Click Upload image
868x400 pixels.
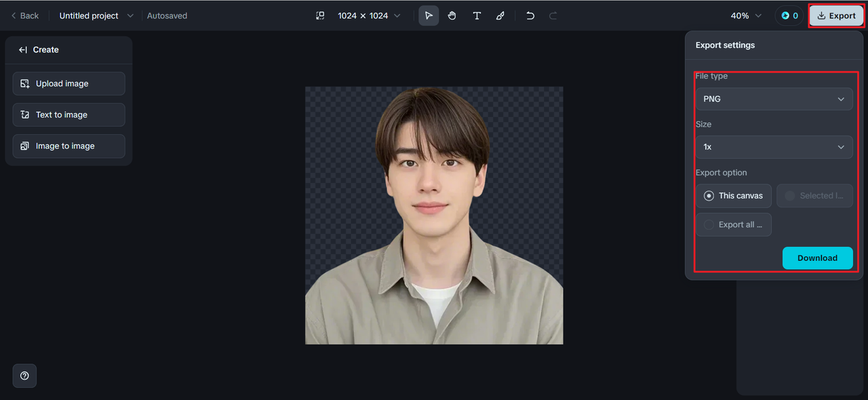[x=68, y=83]
